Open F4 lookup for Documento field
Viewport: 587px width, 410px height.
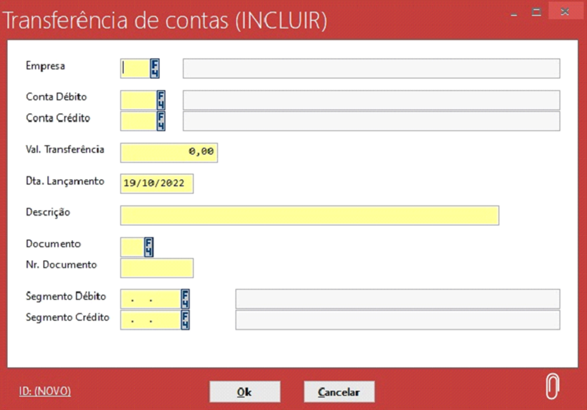149,247
